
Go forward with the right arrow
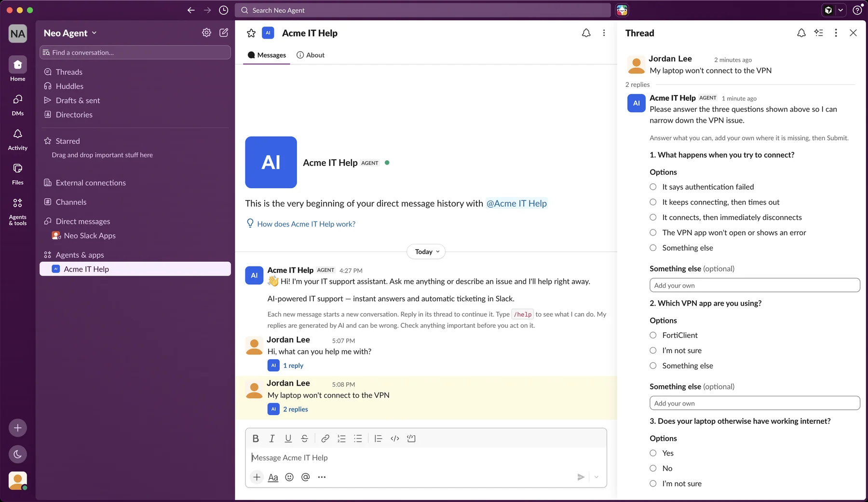(207, 10)
